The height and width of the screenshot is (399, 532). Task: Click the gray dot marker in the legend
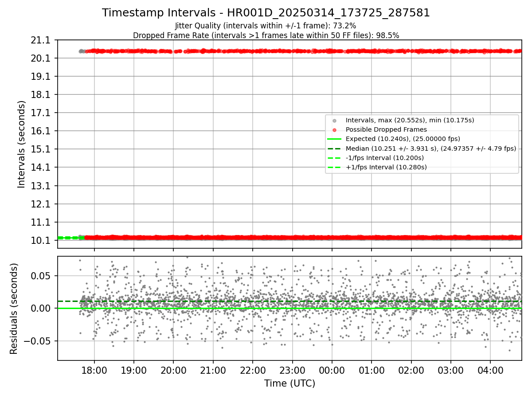point(334,121)
